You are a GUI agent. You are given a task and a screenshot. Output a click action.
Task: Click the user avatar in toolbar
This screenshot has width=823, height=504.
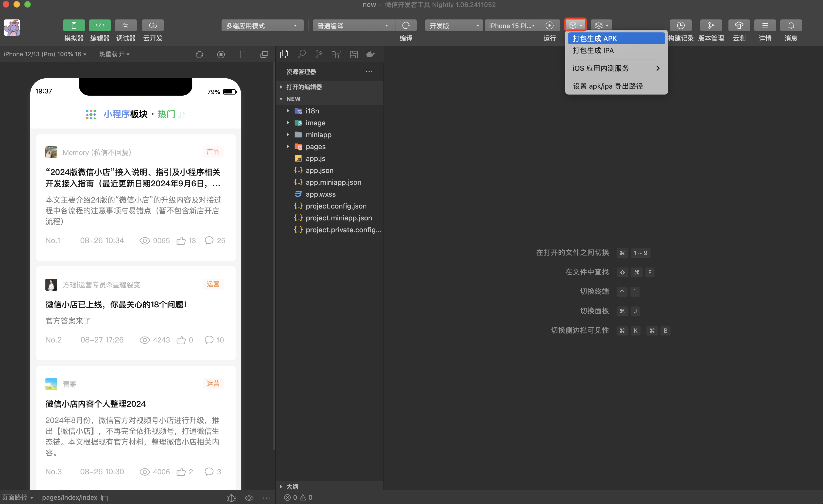(x=12, y=27)
